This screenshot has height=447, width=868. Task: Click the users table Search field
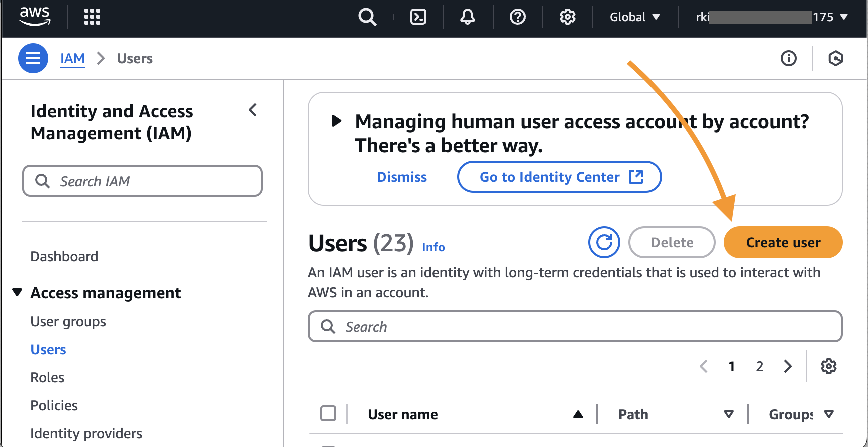[575, 326]
